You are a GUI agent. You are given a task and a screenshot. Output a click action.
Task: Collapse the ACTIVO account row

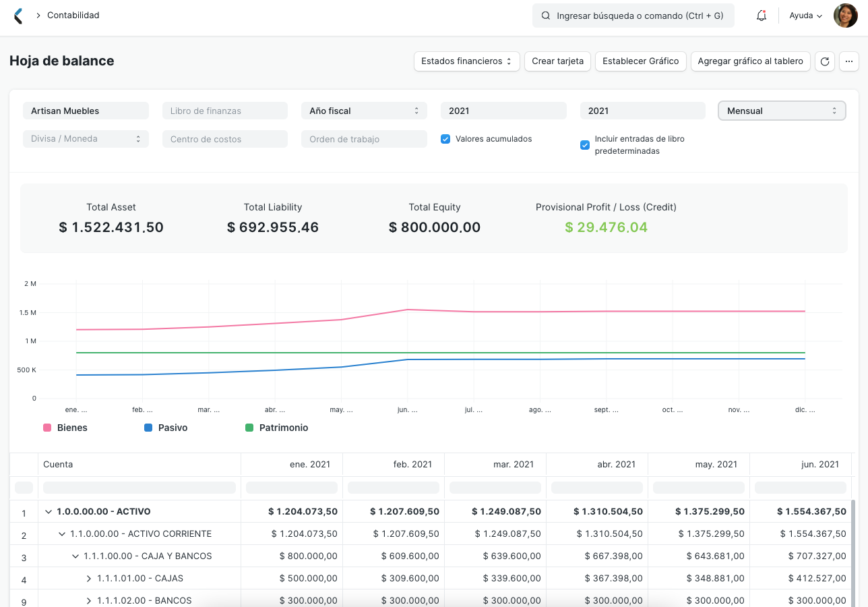[x=50, y=513]
